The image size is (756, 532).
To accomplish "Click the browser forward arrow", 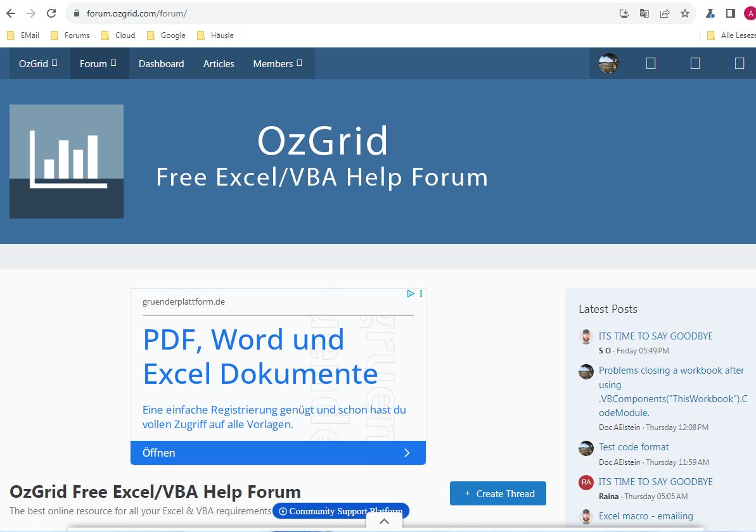I will point(31,13).
